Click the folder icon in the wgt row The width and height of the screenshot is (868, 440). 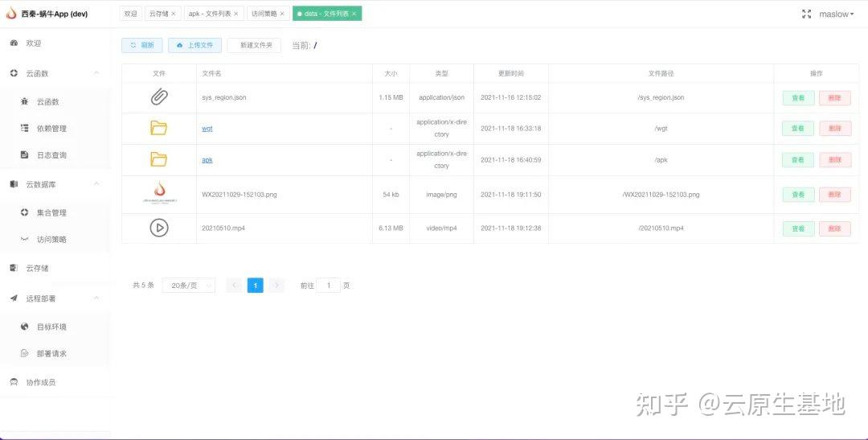(x=159, y=128)
